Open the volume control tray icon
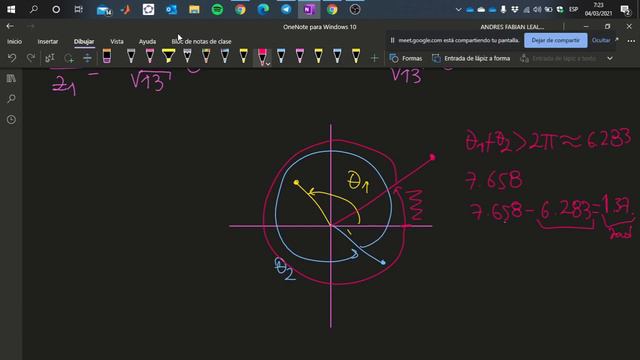 tap(537, 9)
